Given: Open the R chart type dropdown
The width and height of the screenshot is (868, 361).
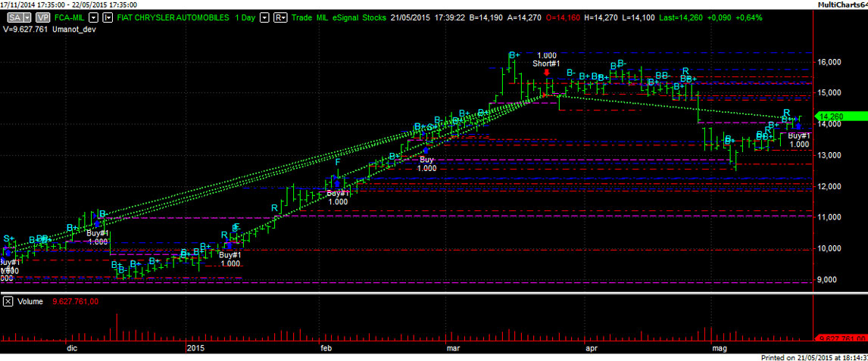Looking at the screenshot, I should (x=280, y=17).
